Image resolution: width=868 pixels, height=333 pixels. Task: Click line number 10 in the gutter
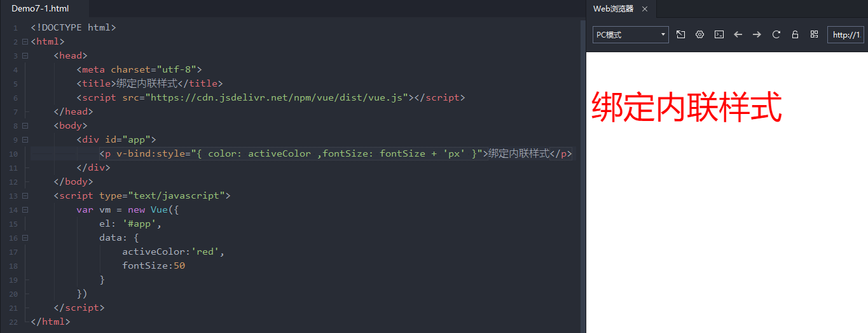point(13,154)
